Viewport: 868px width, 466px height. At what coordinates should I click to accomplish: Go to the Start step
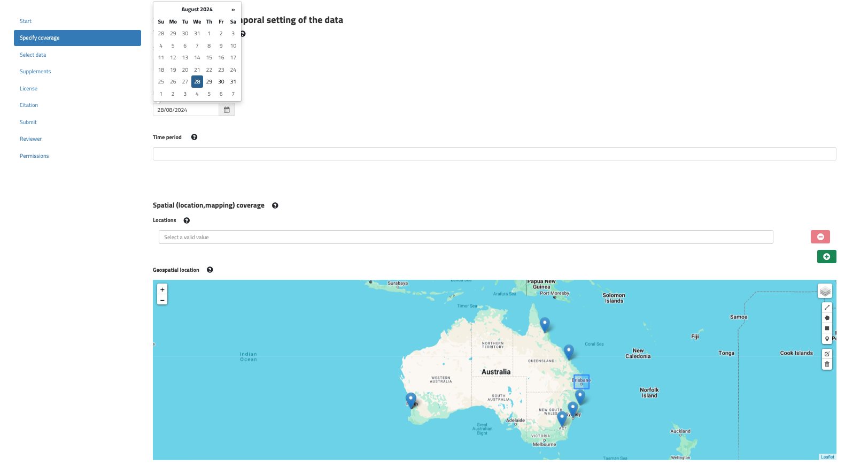point(26,21)
